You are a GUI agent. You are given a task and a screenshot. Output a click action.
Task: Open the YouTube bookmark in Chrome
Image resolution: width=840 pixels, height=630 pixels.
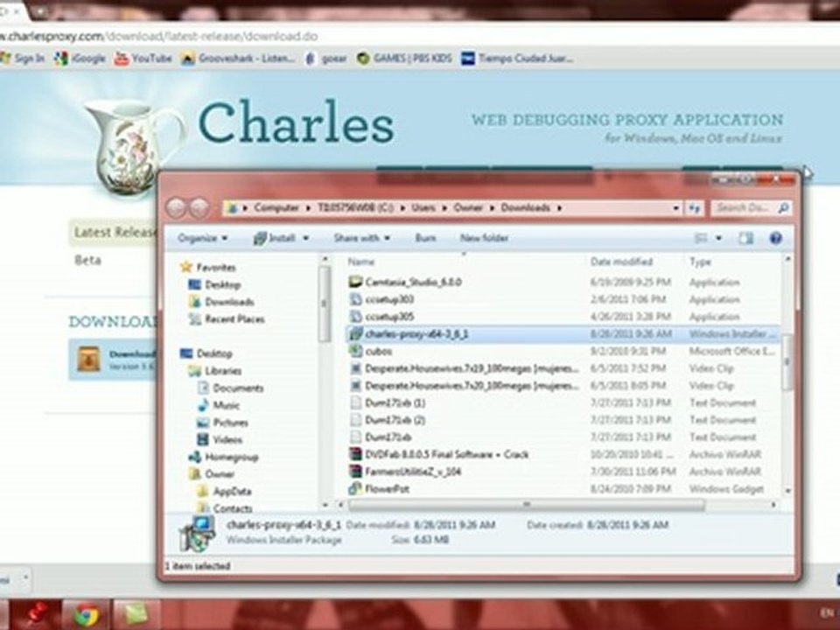tap(143, 59)
